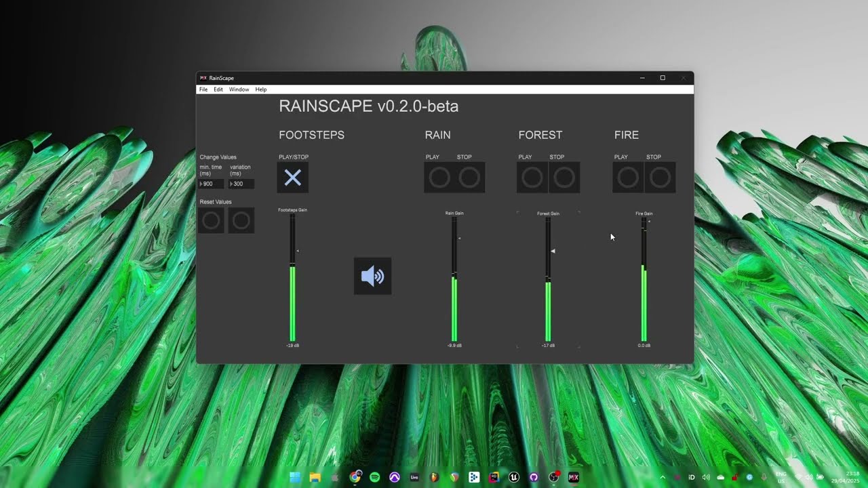
Task: Click the "0.0 dB" Fire gain value
Action: [x=644, y=346]
